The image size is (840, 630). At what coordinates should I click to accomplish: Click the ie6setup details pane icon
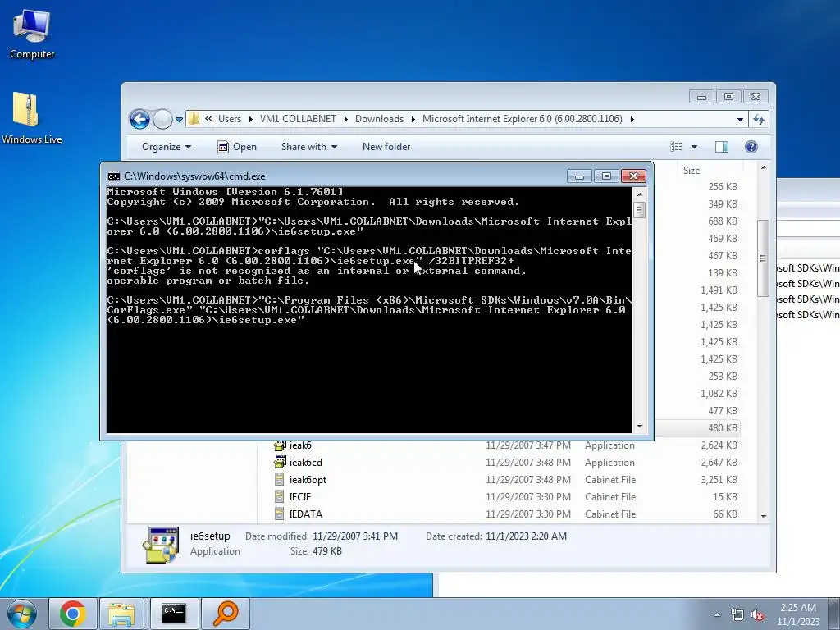click(x=161, y=545)
